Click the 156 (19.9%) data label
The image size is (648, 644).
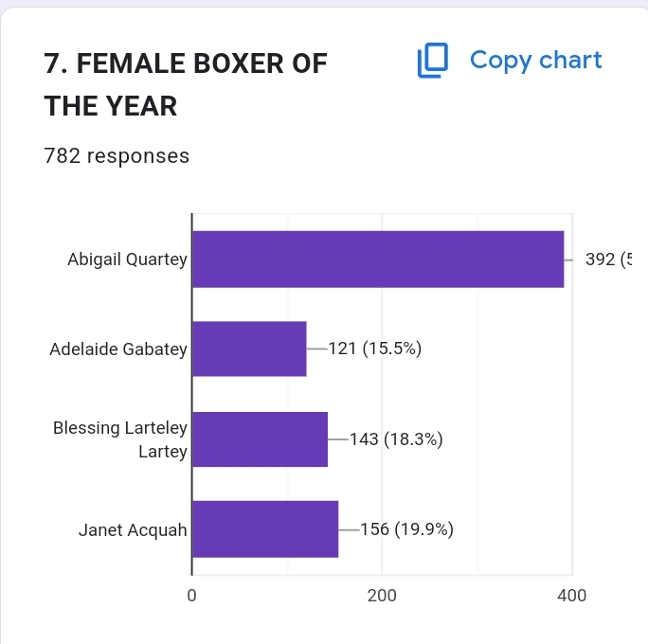(x=406, y=529)
